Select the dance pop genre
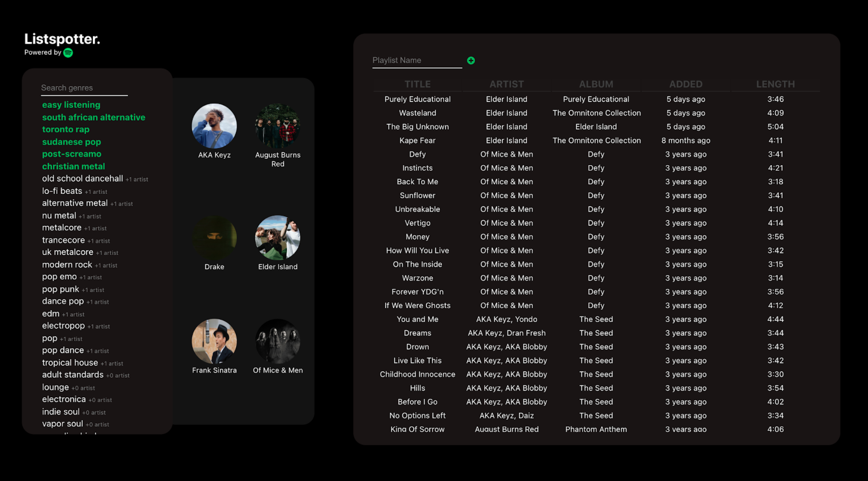The width and height of the screenshot is (868, 481). point(63,301)
